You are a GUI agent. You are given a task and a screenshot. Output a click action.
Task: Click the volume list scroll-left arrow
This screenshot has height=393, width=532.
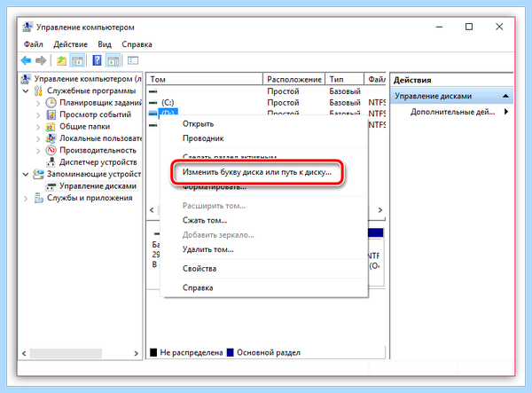click(152, 210)
